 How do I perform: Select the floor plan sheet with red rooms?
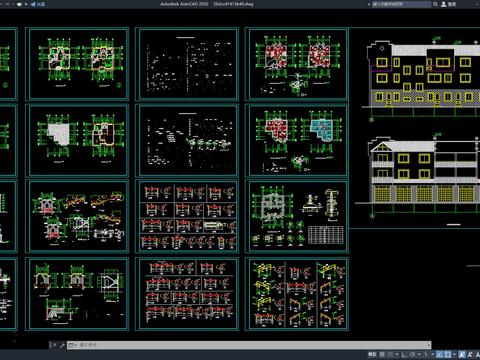click(297, 64)
